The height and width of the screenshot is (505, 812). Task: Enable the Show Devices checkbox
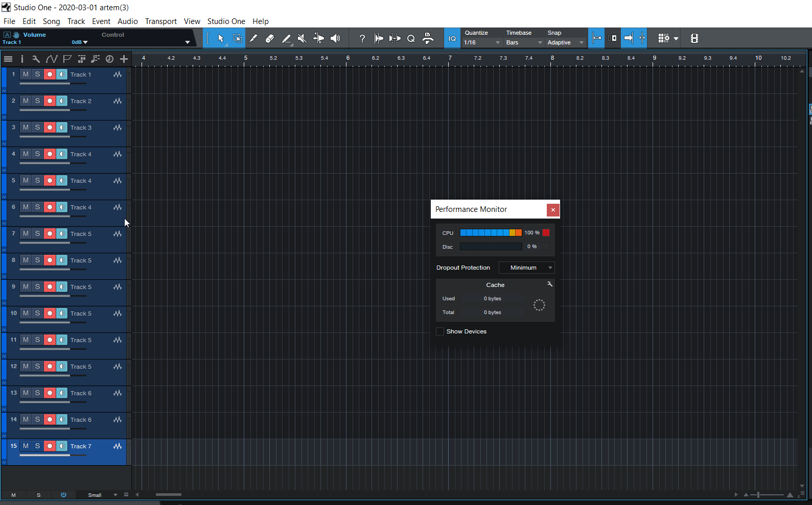tap(440, 331)
